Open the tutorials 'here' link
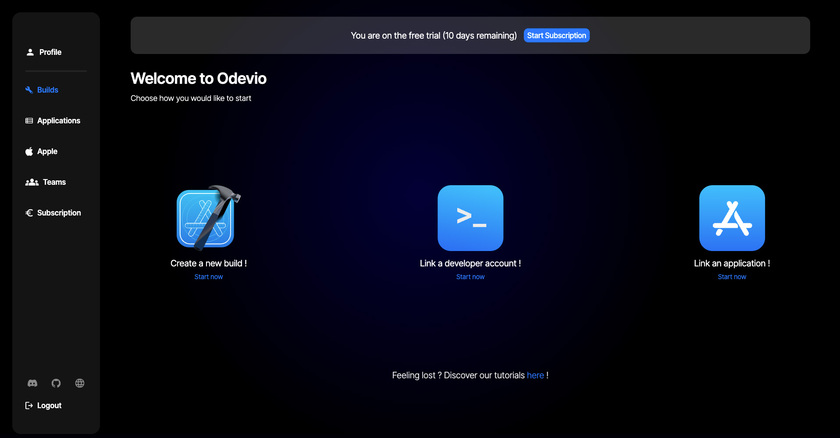The width and height of the screenshot is (840, 438). pos(535,375)
